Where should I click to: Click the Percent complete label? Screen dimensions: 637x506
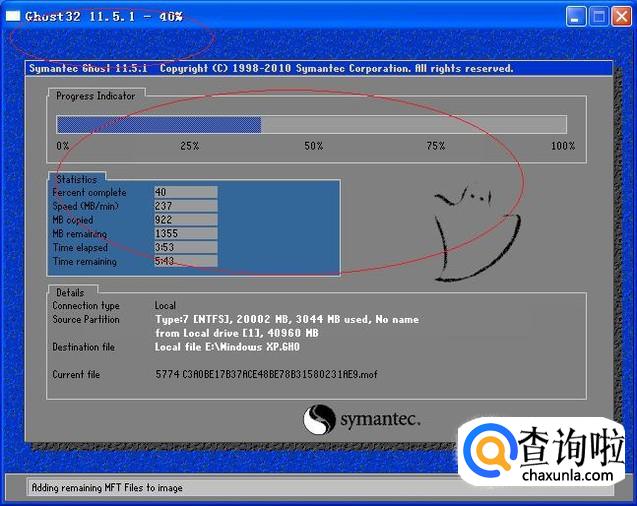(89, 192)
